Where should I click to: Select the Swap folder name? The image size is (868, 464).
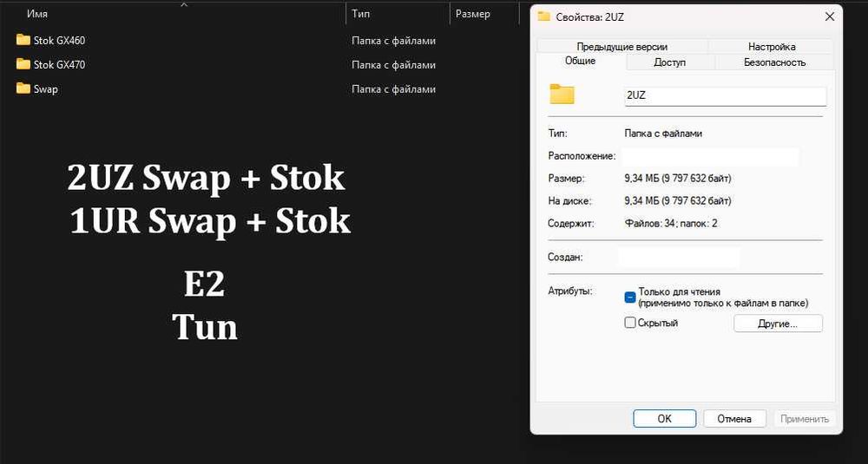click(45, 89)
